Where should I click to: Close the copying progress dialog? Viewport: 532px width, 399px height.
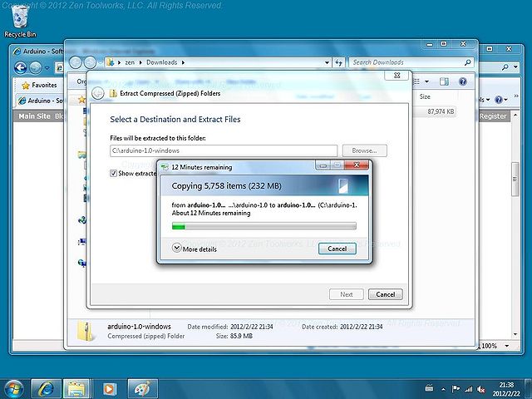pos(357,165)
